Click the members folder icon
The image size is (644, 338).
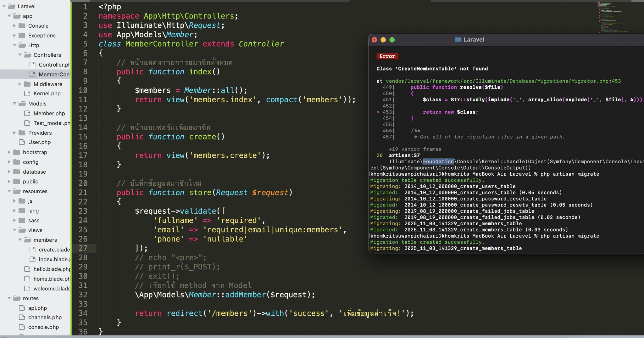tap(27, 240)
